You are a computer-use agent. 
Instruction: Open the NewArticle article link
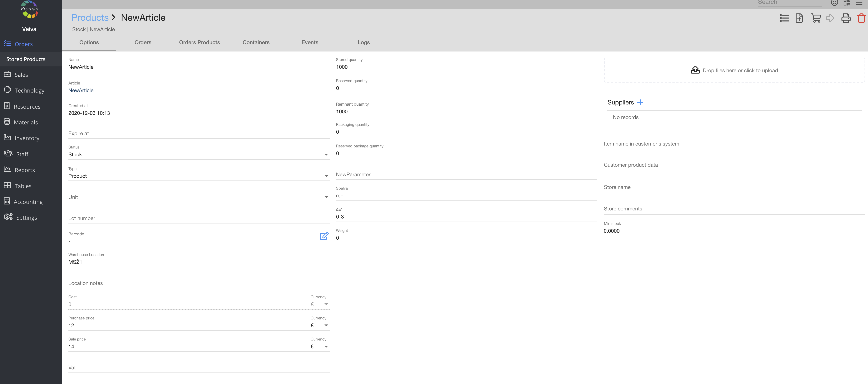(81, 91)
